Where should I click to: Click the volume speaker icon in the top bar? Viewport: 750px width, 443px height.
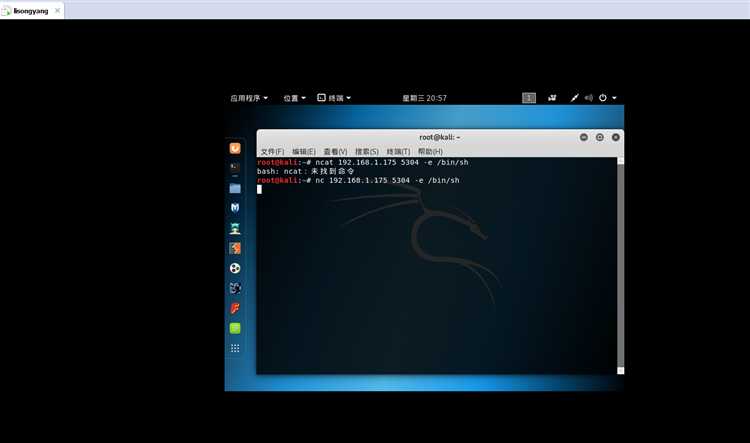pyautogui.click(x=589, y=98)
